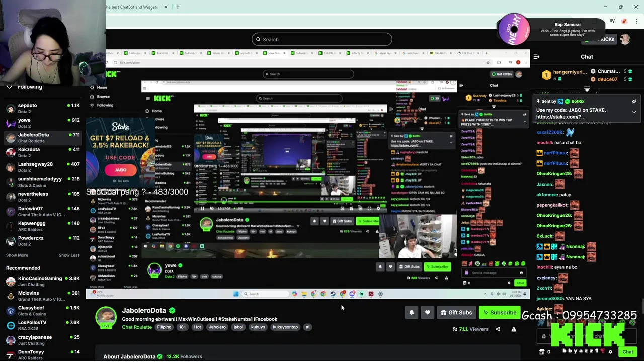Click chat username xaxa123098

point(550,132)
